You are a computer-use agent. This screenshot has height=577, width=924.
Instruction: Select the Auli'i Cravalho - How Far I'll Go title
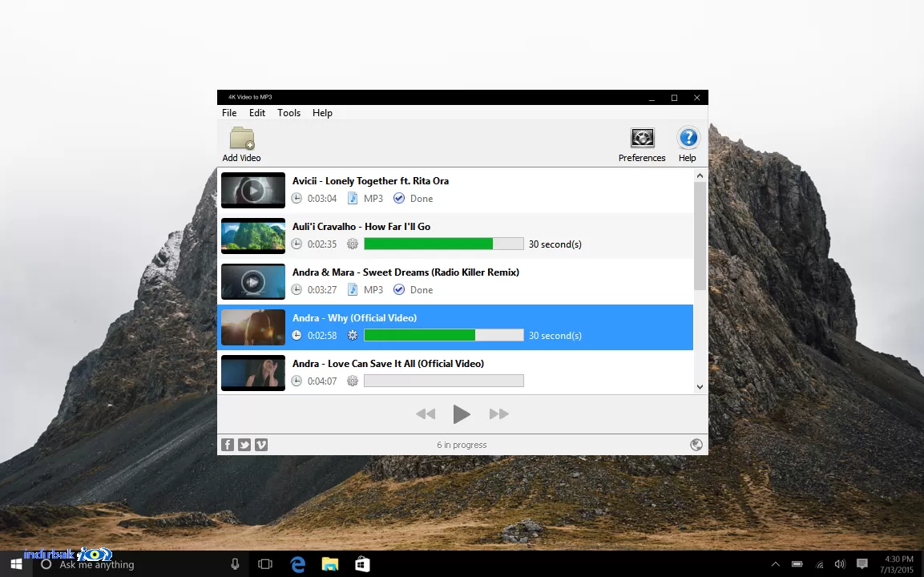tap(361, 226)
